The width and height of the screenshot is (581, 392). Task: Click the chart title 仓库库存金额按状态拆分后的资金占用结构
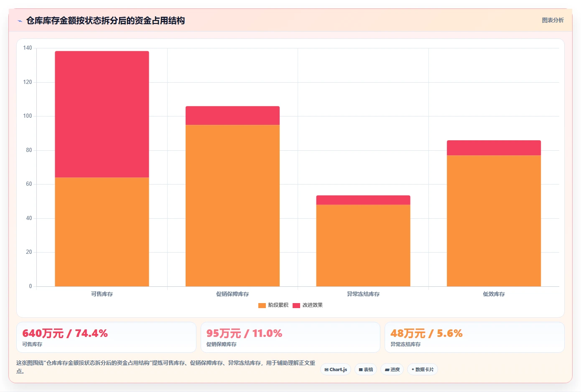pyautogui.click(x=105, y=20)
